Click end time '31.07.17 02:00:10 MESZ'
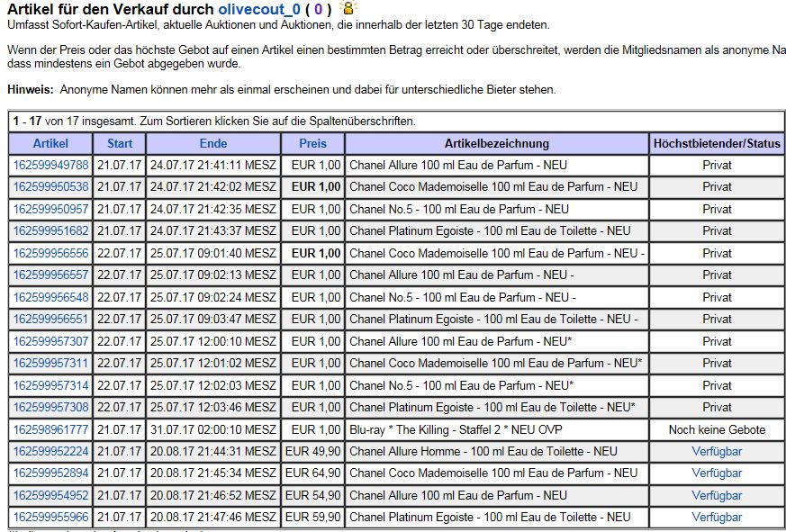Viewport: 786px width, 532px height. click(213, 429)
